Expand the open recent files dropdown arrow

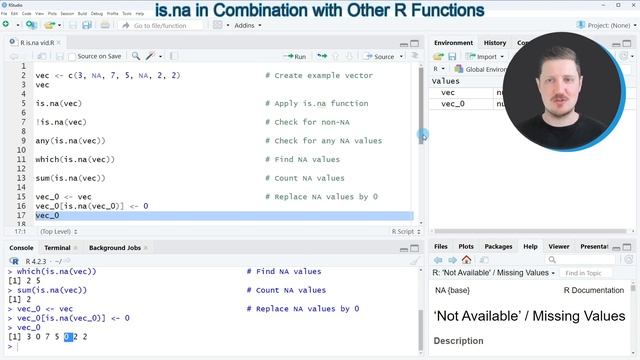tap(60, 25)
